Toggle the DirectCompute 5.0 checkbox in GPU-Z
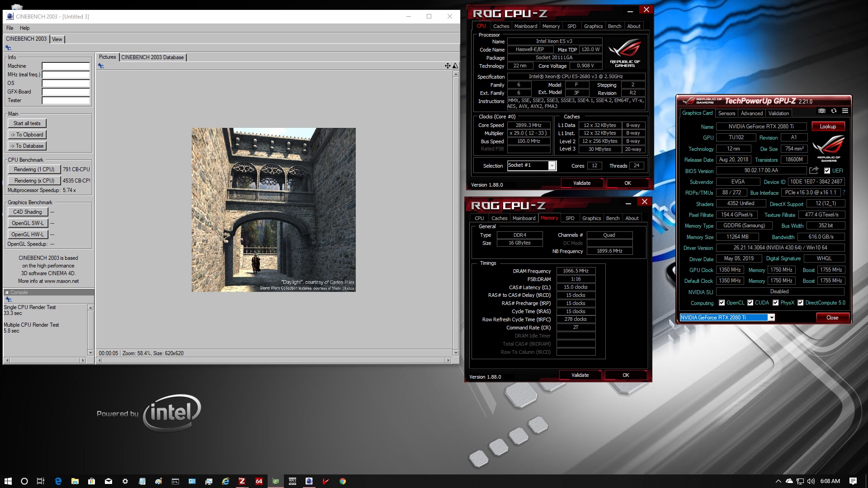Image resolution: width=868 pixels, height=488 pixels. (800, 303)
